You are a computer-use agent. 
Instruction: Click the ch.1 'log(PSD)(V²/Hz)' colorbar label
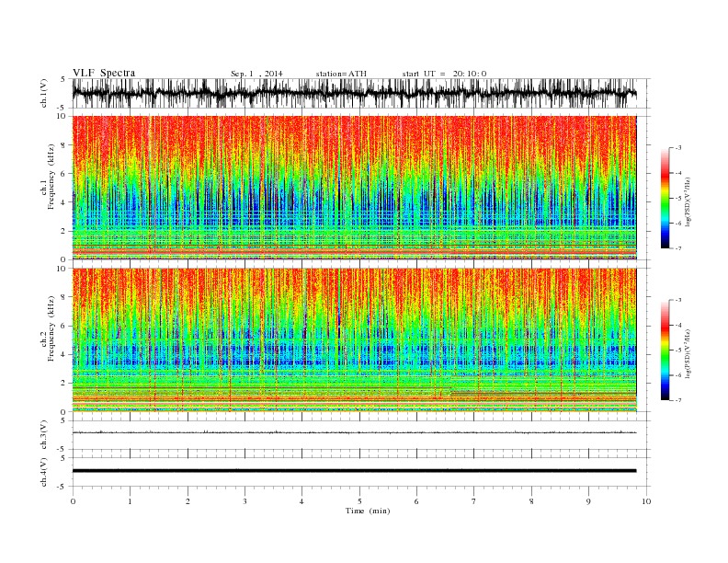(x=688, y=201)
